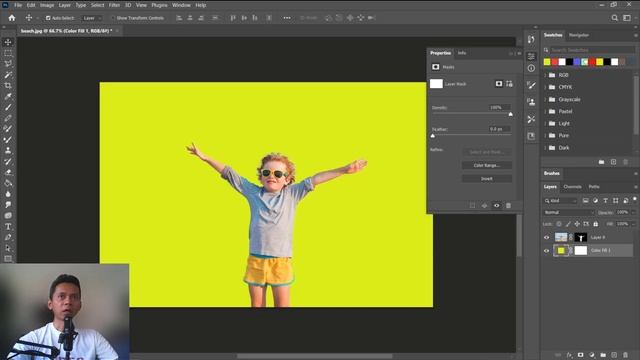Select the Move tool in the toolbar
The image size is (640, 360).
click(8, 42)
